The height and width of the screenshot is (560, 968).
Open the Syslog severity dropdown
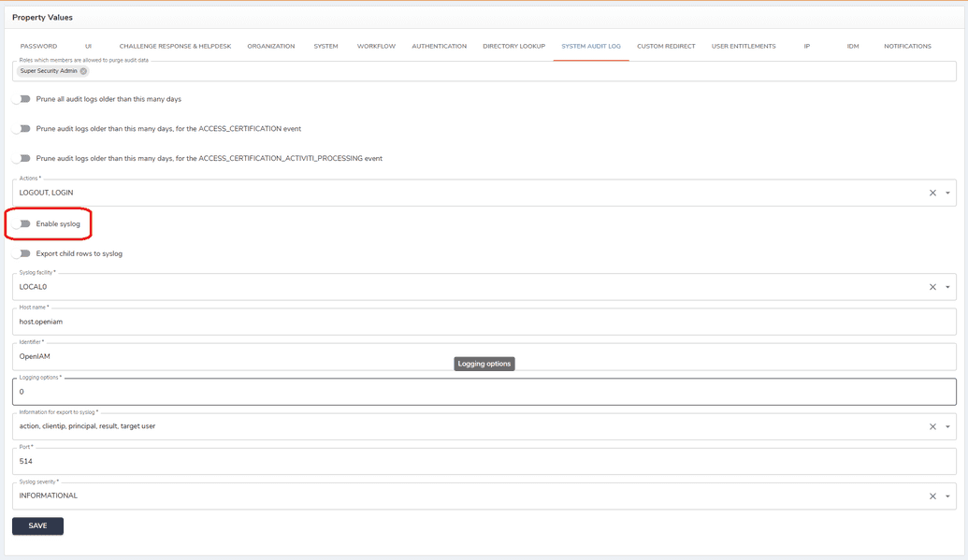[948, 495]
